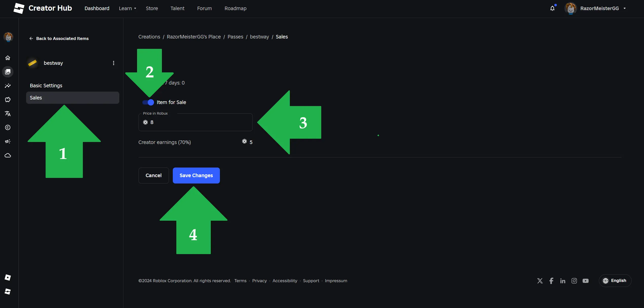Image resolution: width=644 pixels, height=308 pixels.
Task: Open the LinkedIn social link
Action: [x=563, y=281]
